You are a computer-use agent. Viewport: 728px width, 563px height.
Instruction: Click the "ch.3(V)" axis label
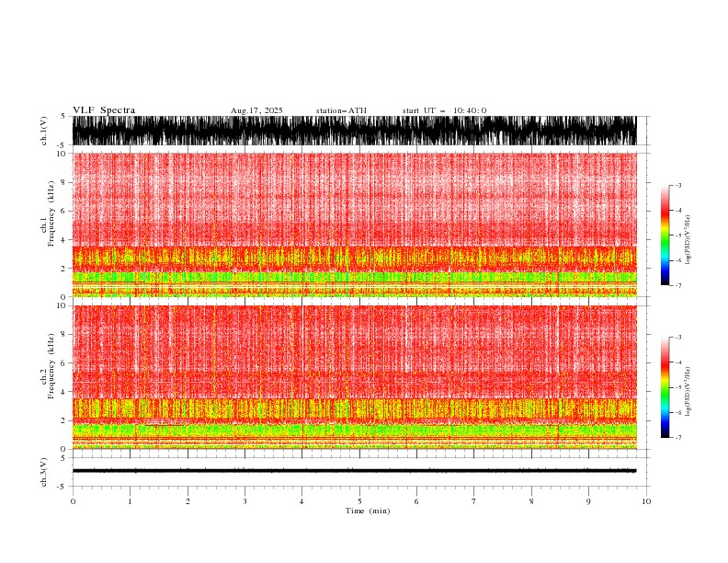tap(44, 472)
